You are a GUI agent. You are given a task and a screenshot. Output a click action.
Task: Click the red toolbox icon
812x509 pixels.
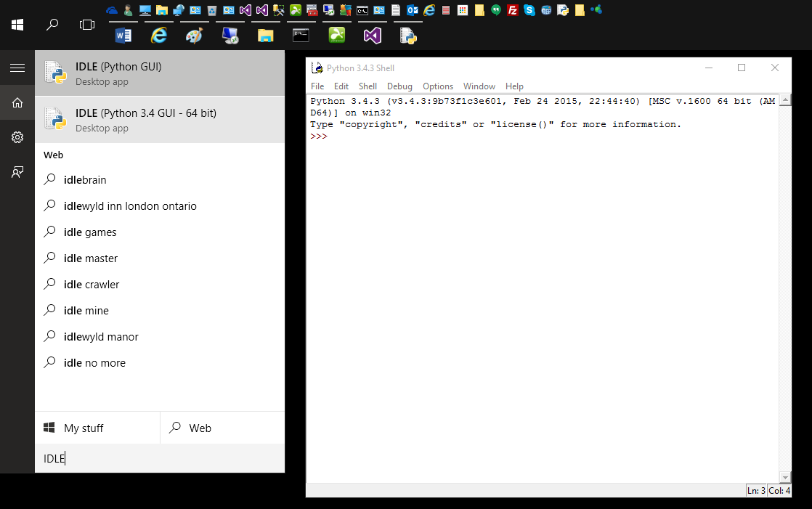click(312, 10)
